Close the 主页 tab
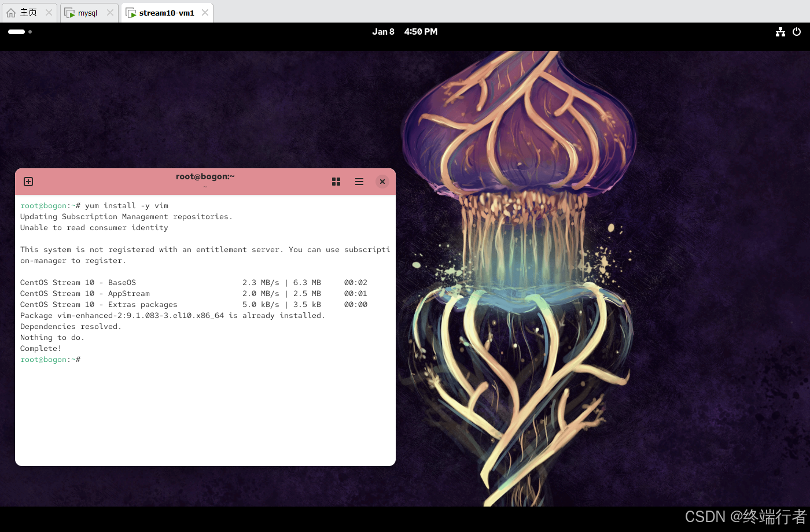This screenshot has width=810, height=532. pos(49,13)
